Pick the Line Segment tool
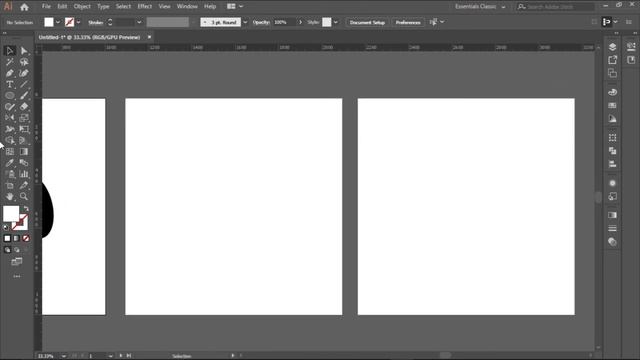Image resolution: width=640 pixels, height=360 pixels. tap(24, 84)
